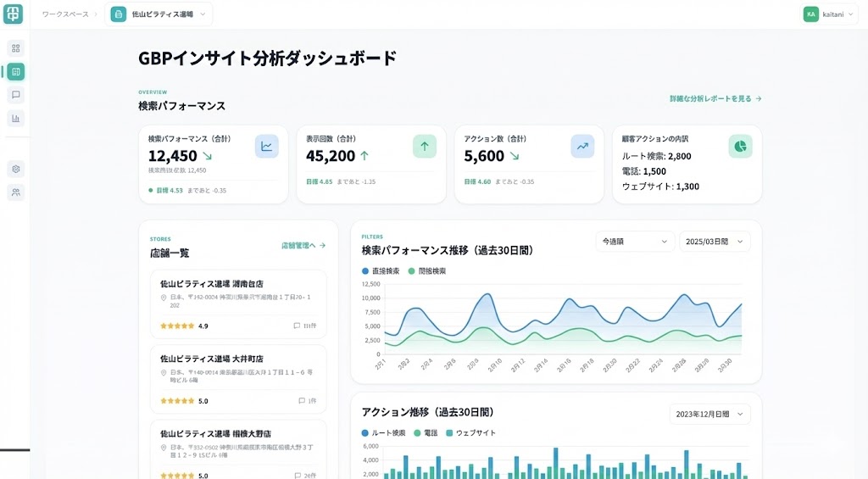
Task: Click the search performance line chart area
Action: click(x=563, y=319)
